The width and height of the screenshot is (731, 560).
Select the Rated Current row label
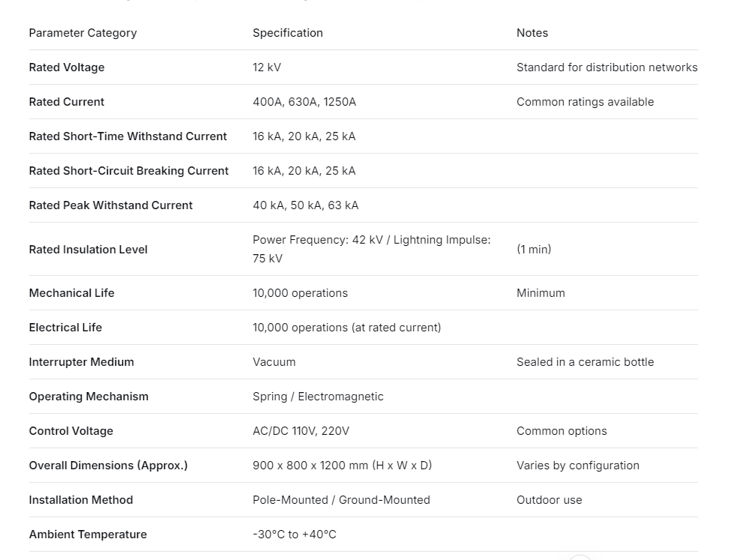[x=67, y=102]
